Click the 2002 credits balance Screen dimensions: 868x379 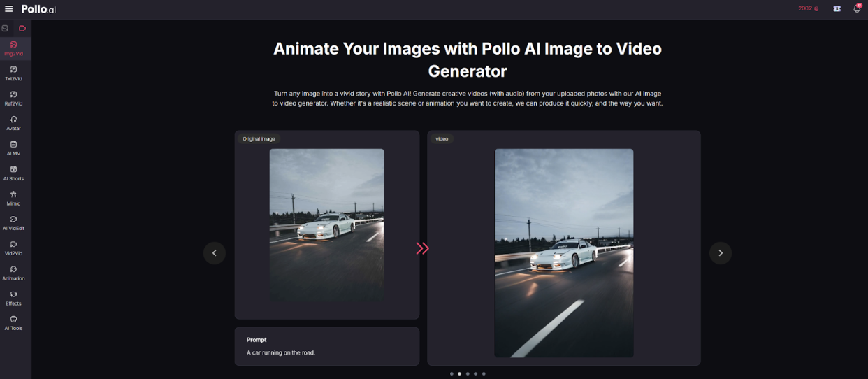point(808,9)
